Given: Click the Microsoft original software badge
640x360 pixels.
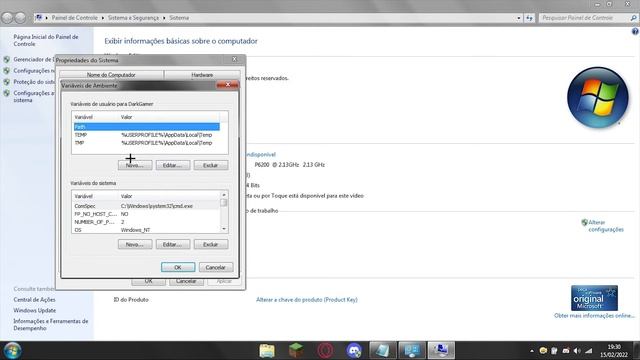Looking at the screenshot, I should 594,298.
